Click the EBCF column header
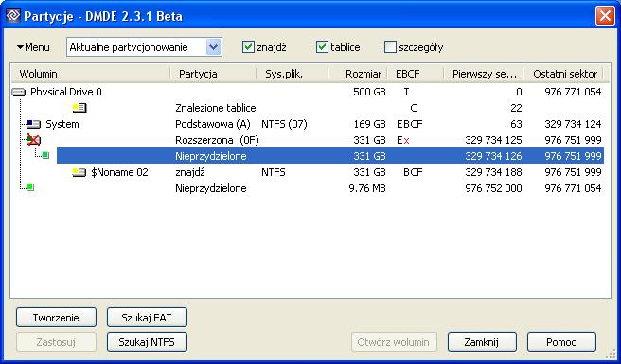621x364 pixels. (x=414, y=74)
